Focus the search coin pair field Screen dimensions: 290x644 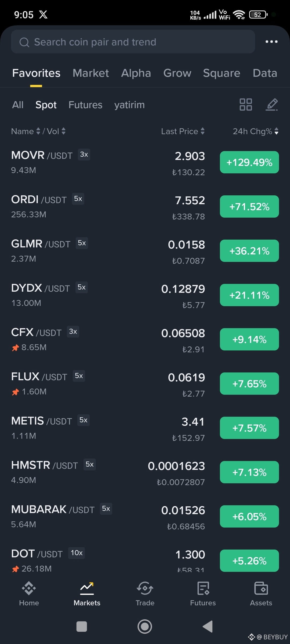[x=133, y=42]
